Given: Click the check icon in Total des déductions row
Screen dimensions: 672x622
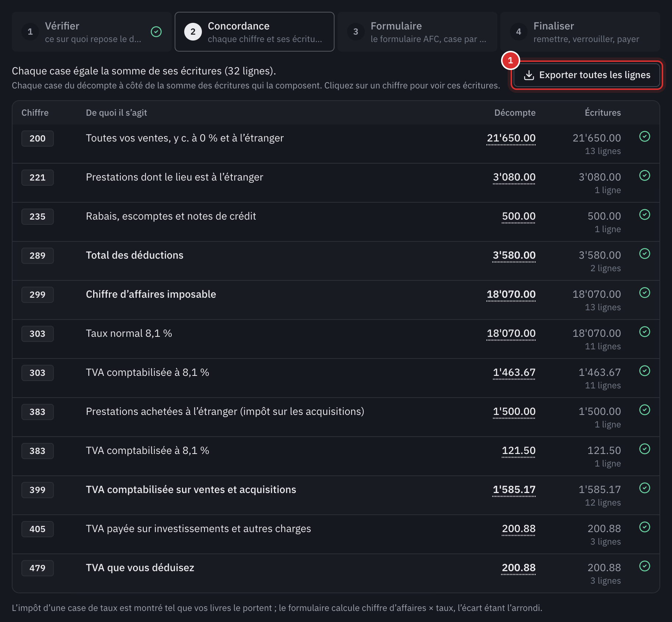Looking at the screenshot, I should click(x=645, y=254).
